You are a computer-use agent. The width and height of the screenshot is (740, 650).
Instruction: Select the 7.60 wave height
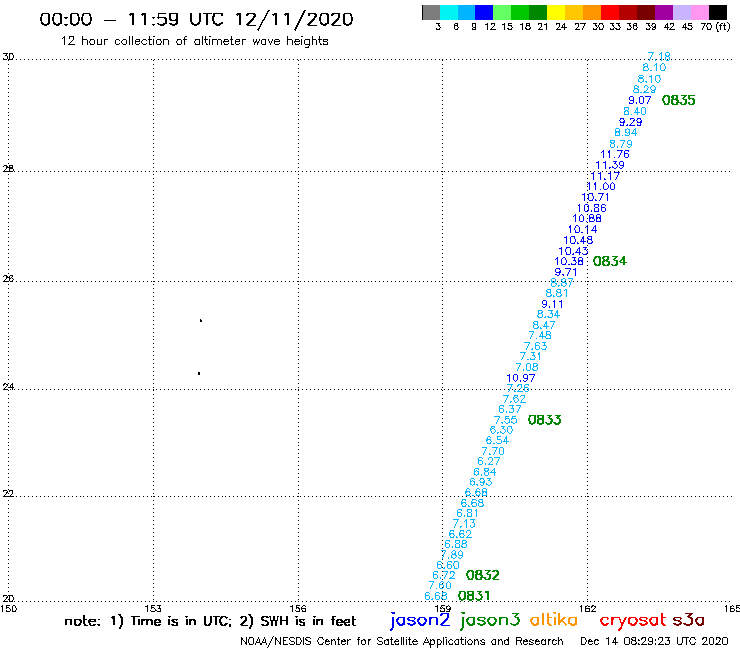click(439, 585)
